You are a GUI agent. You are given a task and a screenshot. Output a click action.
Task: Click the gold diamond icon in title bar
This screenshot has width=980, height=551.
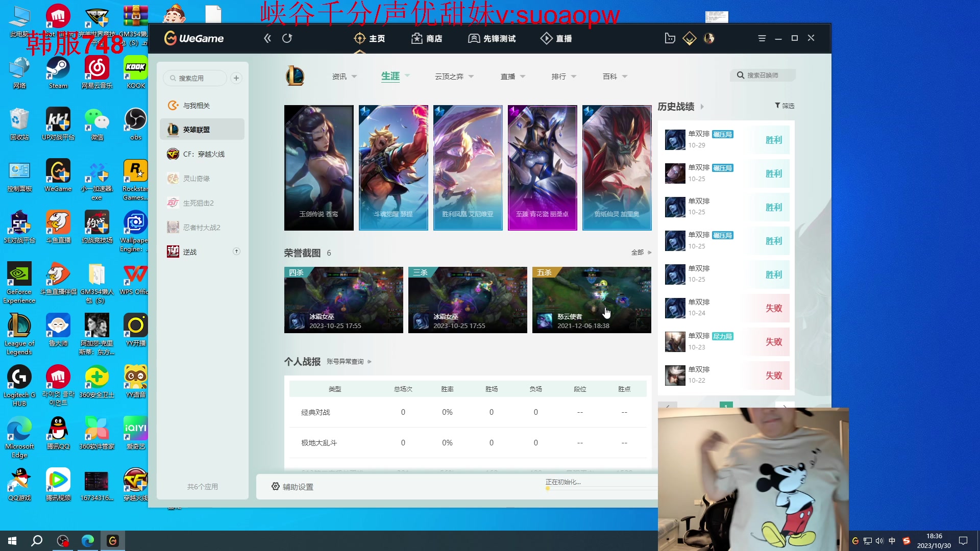[690, 38]
